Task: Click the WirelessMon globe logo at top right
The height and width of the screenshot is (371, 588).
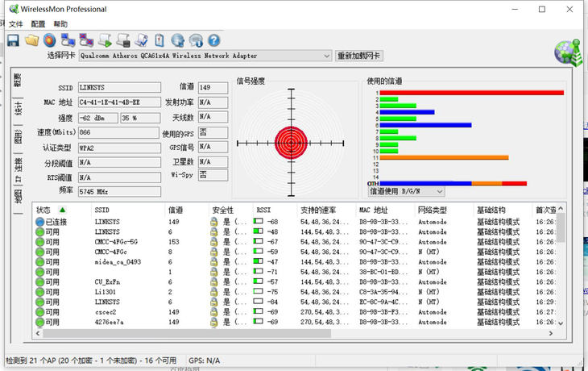Action: pyautogui.click(x=568, y=53)
